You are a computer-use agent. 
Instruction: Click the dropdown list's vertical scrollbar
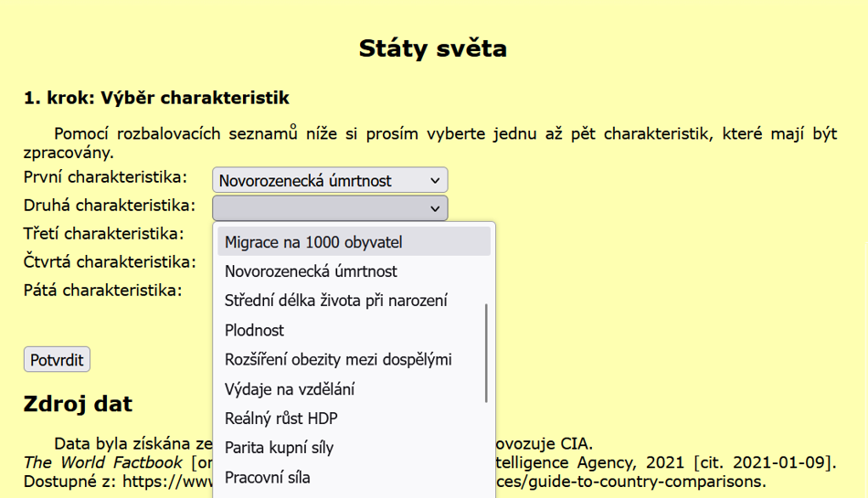point(487,353)
